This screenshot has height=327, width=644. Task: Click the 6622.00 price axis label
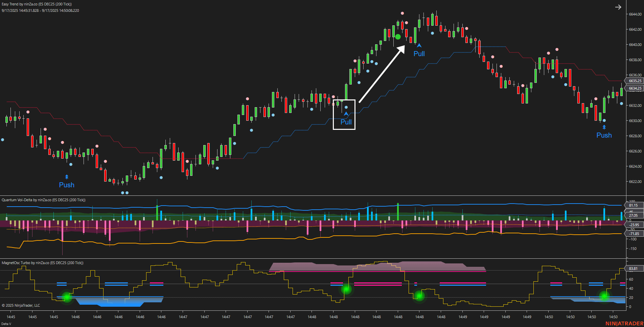coord(635,182)
